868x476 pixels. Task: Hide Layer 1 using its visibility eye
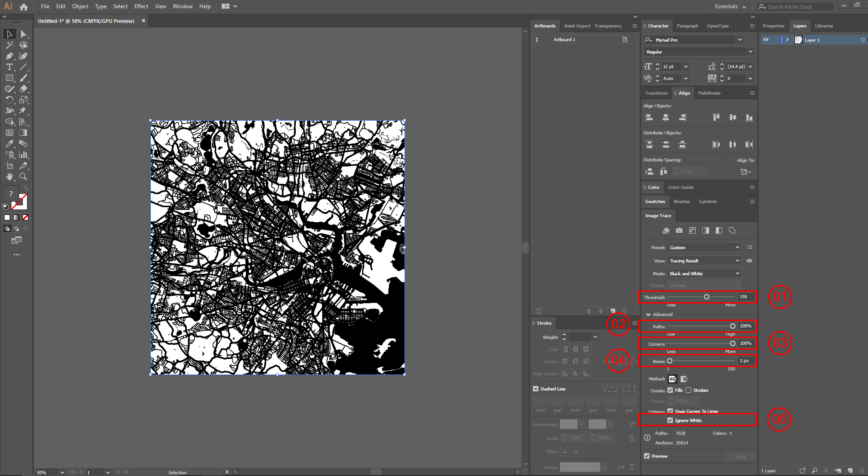(x=766, y=40)
